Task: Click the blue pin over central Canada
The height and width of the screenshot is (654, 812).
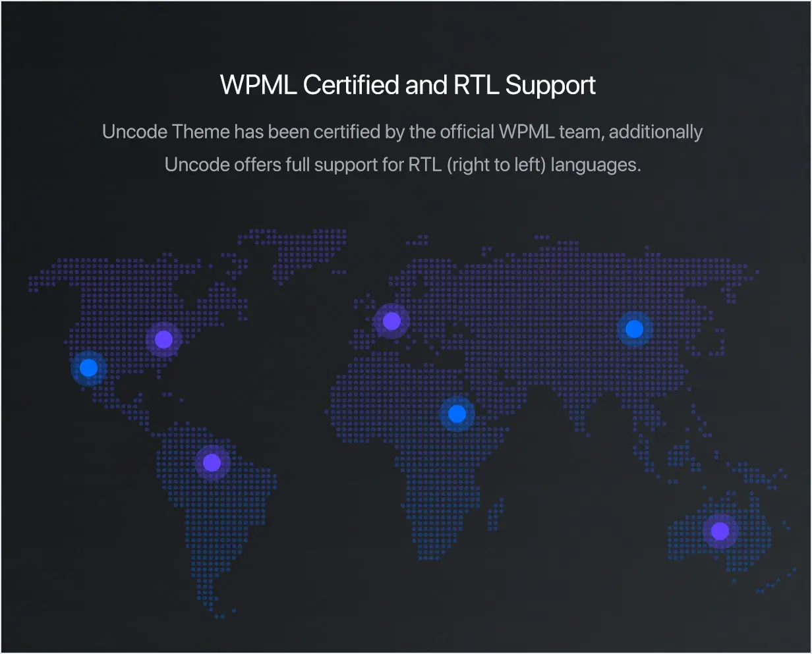Action: [163, 339]
